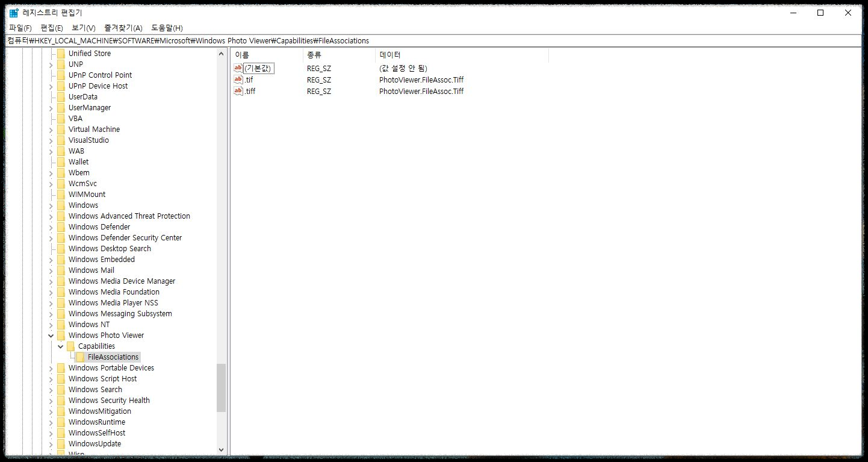
Task: Select the WindowsSelfHost key
Action: tap(97, 433)
